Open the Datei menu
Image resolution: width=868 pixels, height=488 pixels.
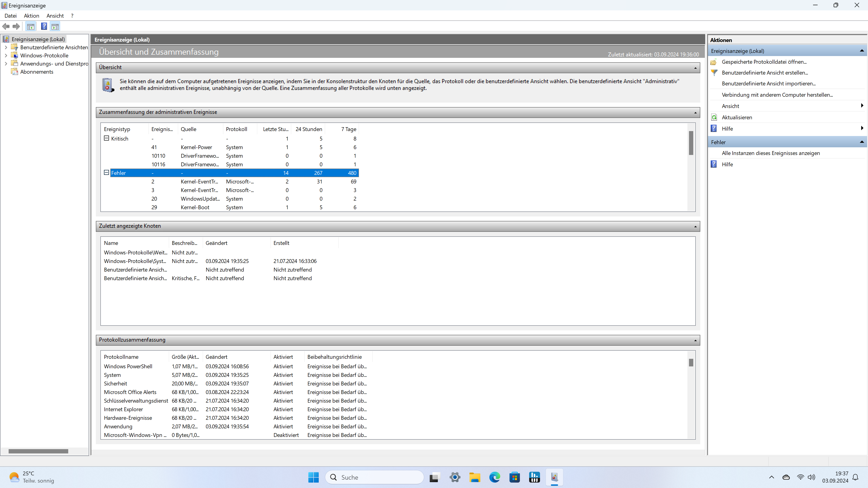(x=10, y=16)
